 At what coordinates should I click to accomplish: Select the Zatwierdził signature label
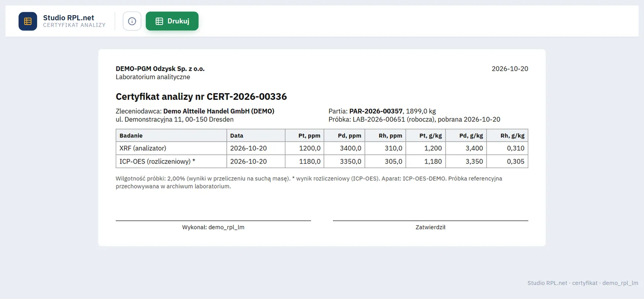pos(431,227)
